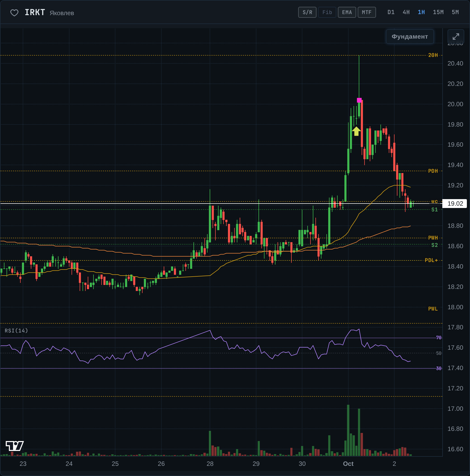Toggle Fib overlay
This screenshot has width=470, height=476.
tap(327, 12)
